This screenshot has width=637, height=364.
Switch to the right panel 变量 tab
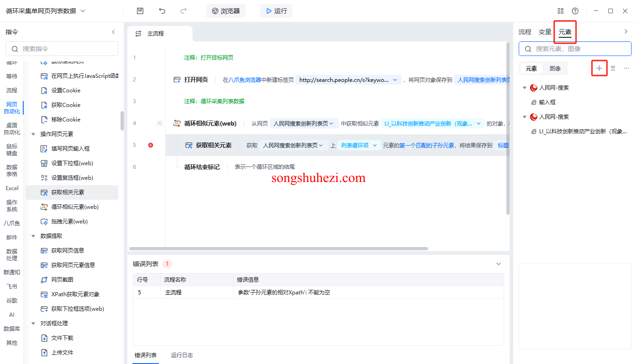pyautogui.click(x=545, y=32)
